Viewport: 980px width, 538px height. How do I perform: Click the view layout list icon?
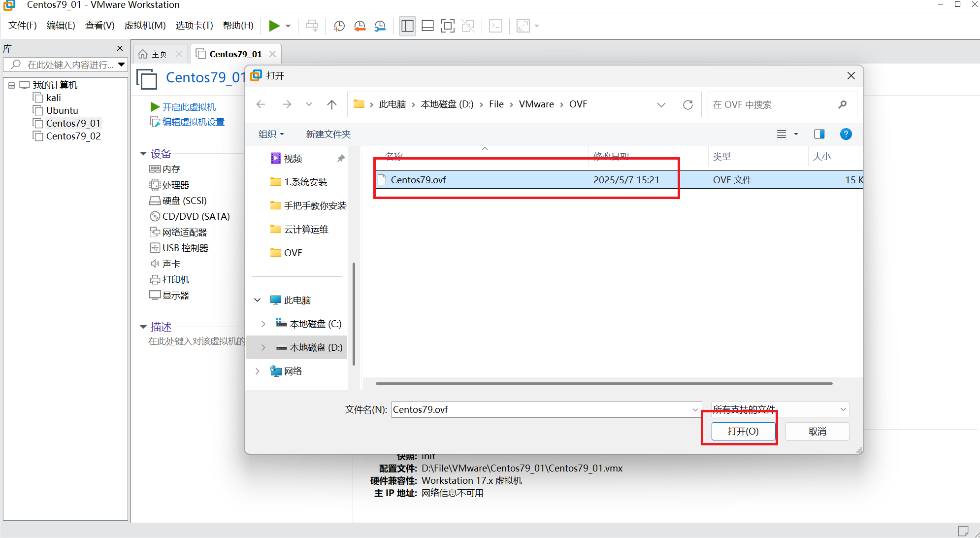pyautogui.click(x=782, y=134)
